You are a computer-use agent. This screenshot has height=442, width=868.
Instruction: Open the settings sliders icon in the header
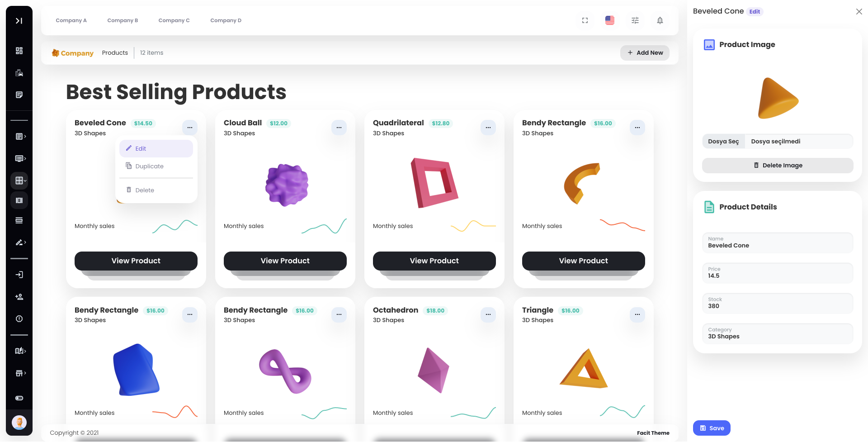coord(635,20)
